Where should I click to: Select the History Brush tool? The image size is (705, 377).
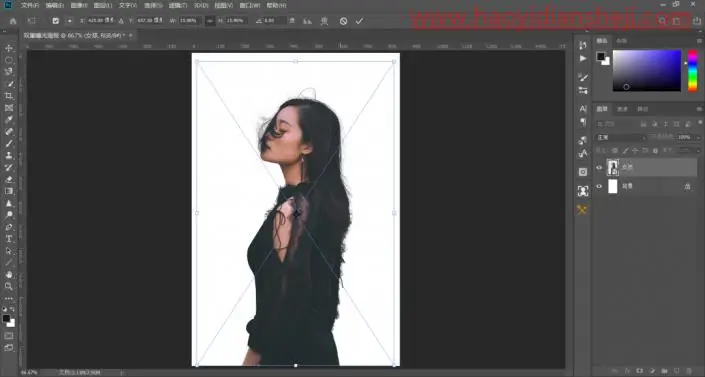tap(9, 167)
